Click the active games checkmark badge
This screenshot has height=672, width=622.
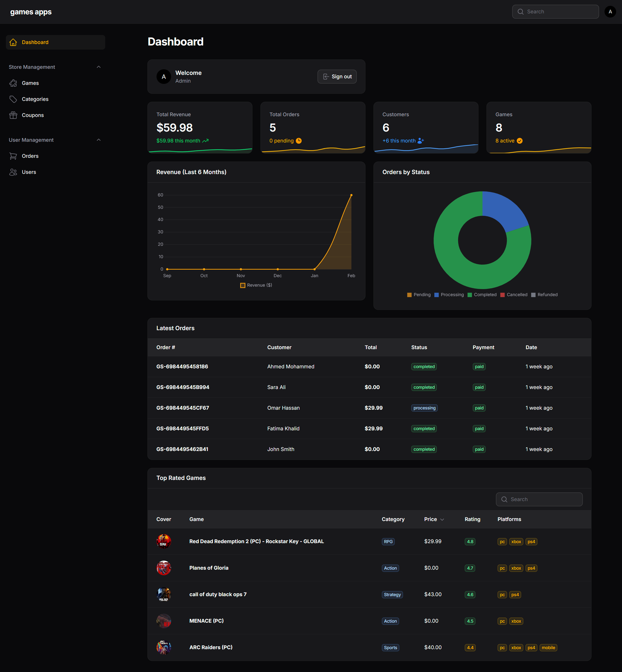[520, 141]
